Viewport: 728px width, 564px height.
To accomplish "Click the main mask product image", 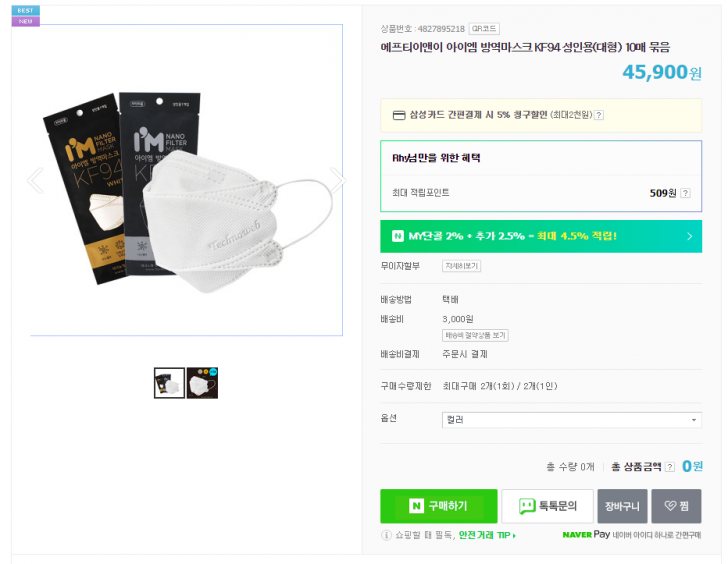I will [186, 181].
